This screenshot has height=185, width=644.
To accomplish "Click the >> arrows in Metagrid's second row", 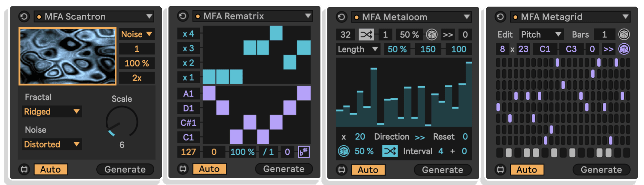I will coord(608,49).
